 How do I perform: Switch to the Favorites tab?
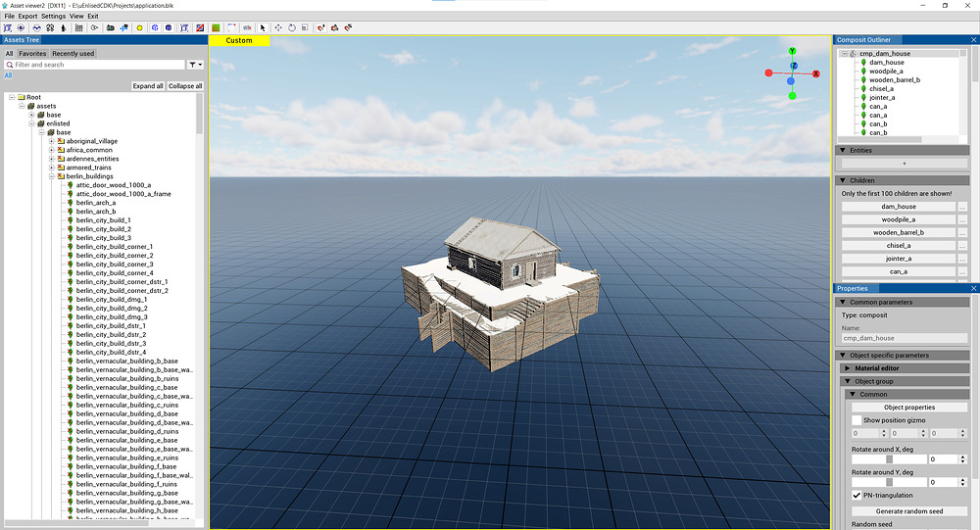pos(32,54)
